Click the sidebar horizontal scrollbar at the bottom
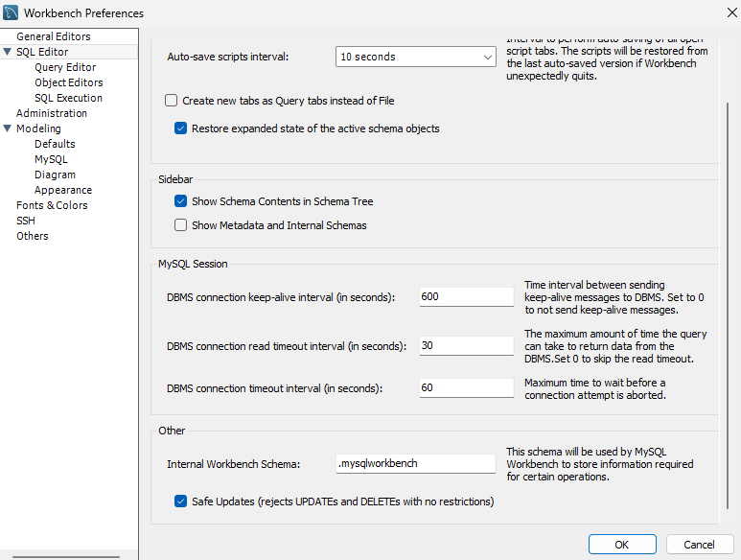741x560 pixels. point(66,557)
